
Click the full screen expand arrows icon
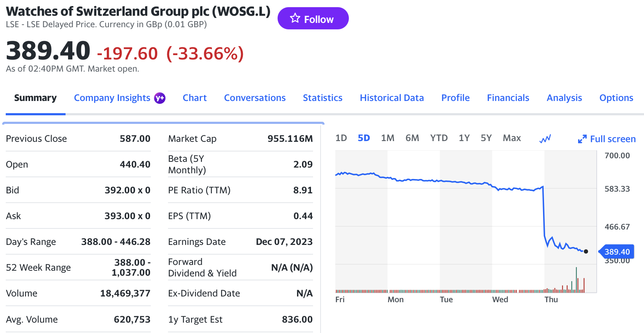click(582, 139)
